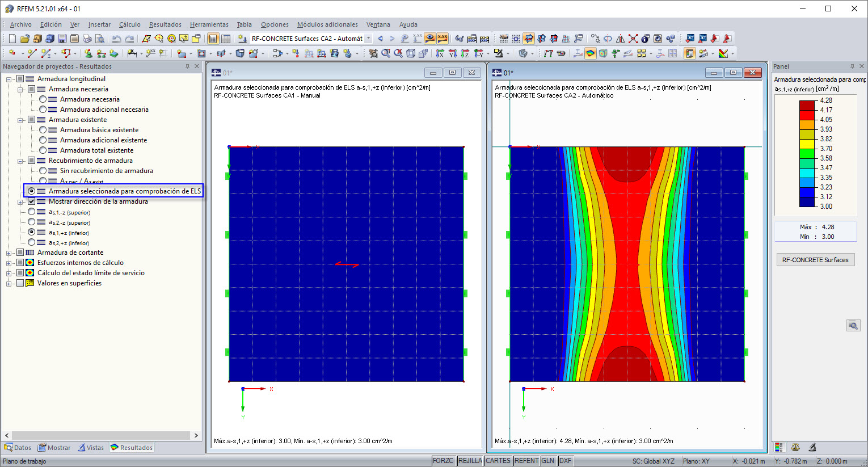Screen dimensions: 868x467
Task: Toggle the FORZC status bar button
Action: 443,461
